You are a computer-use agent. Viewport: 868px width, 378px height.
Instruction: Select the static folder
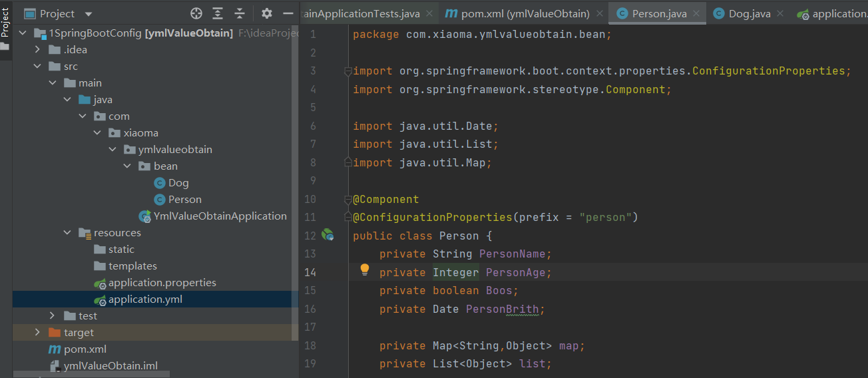pos(114,249)
